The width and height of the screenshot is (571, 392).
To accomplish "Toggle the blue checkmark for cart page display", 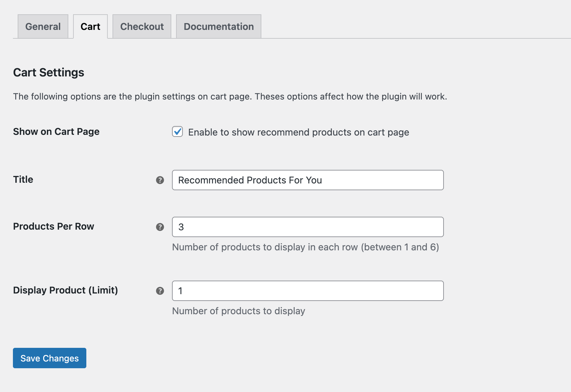I will (x=177, y=132).
